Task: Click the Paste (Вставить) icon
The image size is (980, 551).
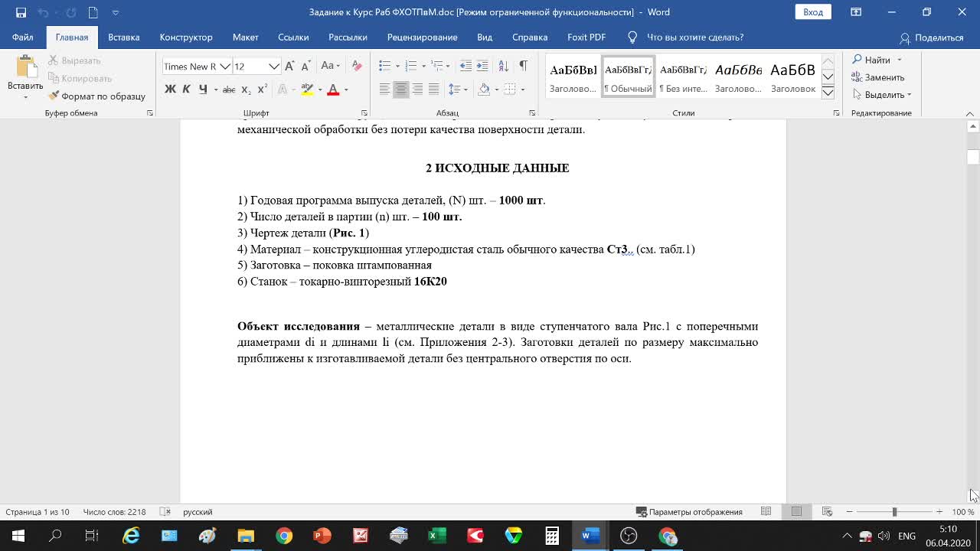Action: pos(25,68)
